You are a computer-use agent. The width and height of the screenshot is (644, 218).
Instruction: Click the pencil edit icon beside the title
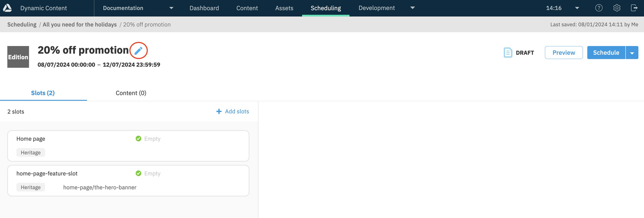[138, 51]
